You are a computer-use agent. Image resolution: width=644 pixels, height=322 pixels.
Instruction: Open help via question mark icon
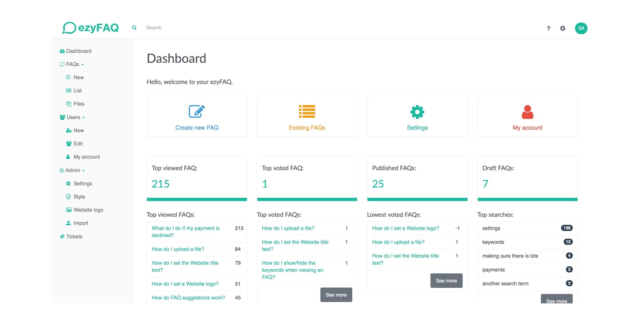coord(548,28)
